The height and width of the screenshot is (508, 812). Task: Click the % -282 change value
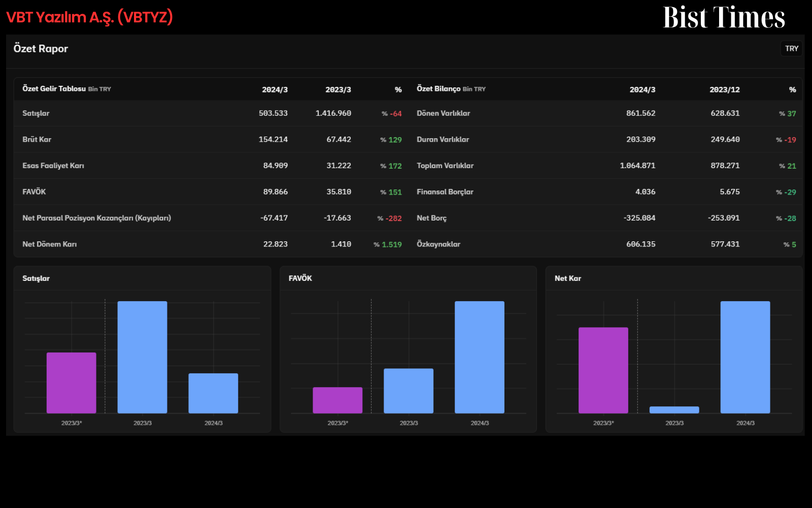coord(390,218)
